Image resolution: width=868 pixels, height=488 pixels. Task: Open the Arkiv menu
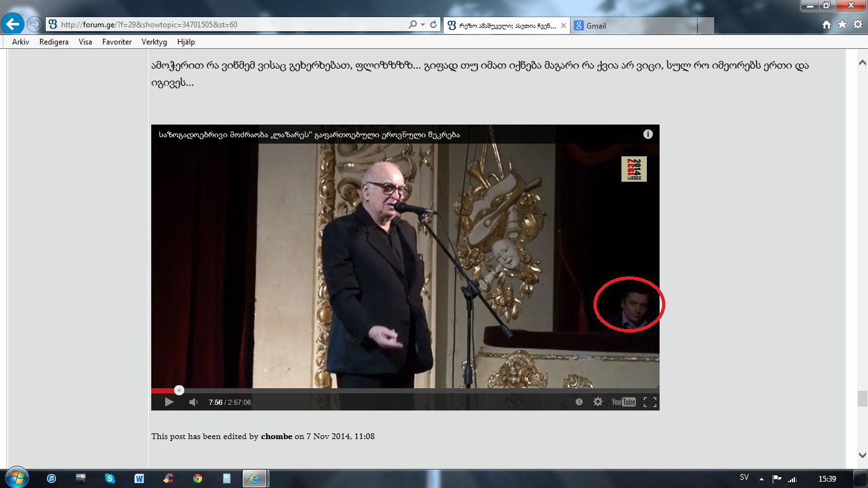(20, 42)
